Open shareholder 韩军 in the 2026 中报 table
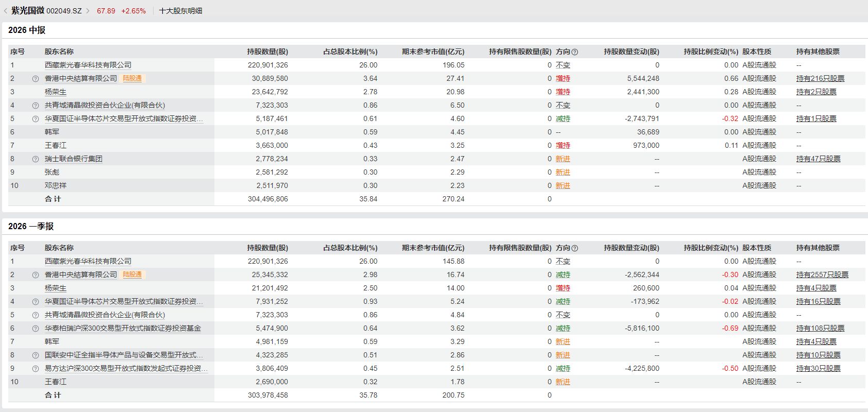The height and width of the screenshot is (412, 868). pyautogui.click(x=52, y=132)
